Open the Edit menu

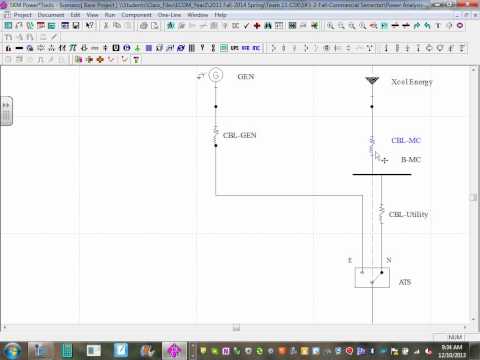point(75,15)
